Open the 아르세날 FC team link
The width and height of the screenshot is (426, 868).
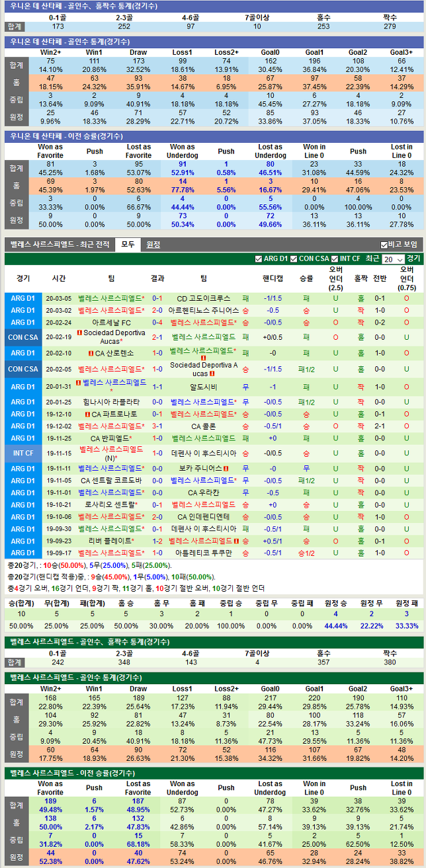pyautogui.click(x=111, y=323)
